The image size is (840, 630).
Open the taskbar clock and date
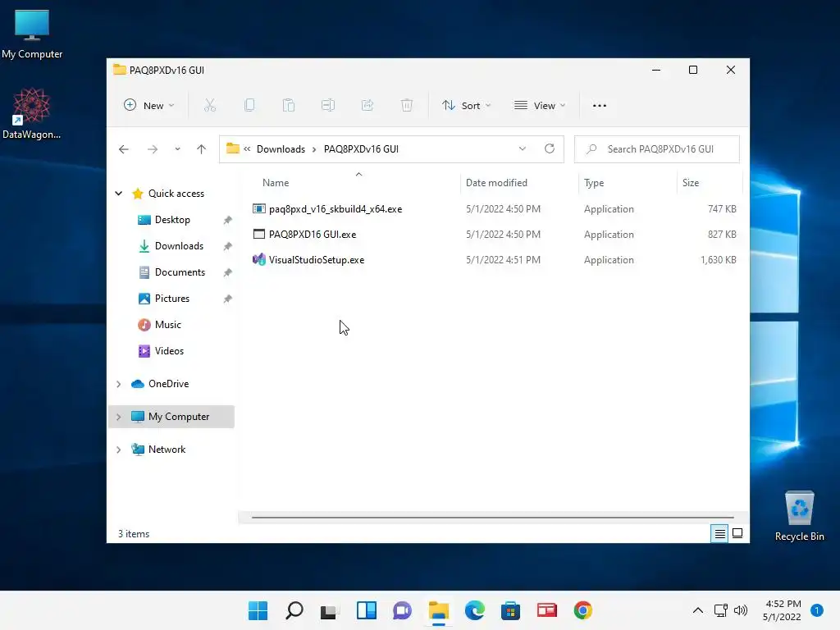[782, 610]
